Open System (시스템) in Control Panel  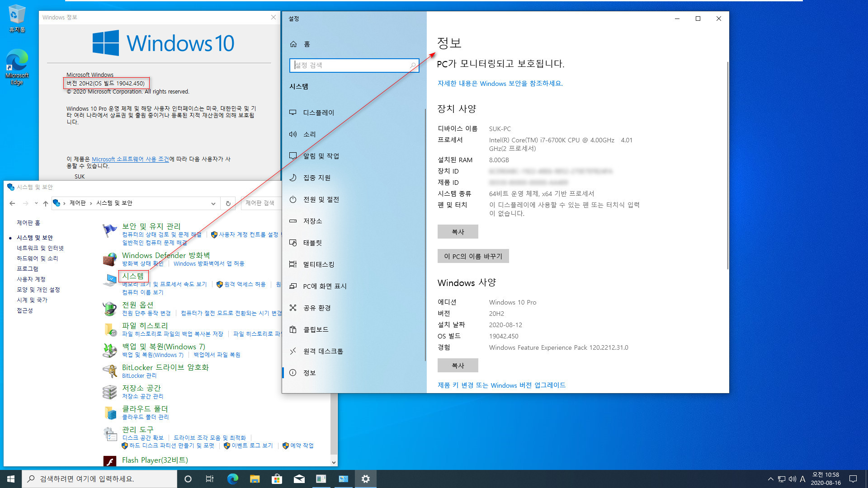pyautogui.click(x=133, y=276)
